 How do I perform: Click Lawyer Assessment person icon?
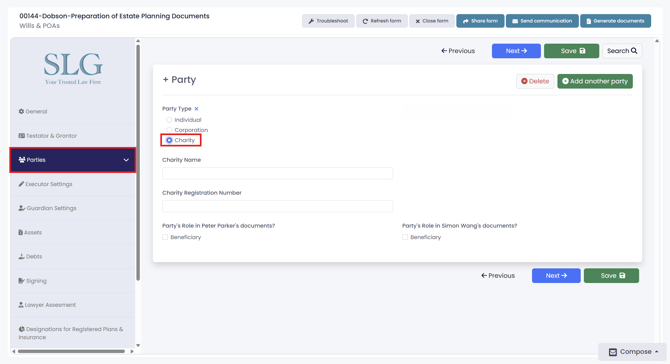[21, 305]
